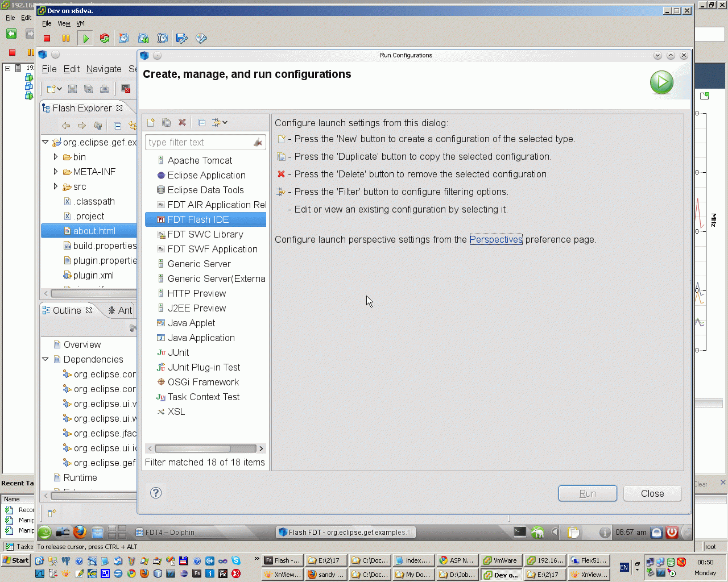Viewport: 728px width, 582px height.
Task: Expand the META-INF folder
Action: pos(56,171)
